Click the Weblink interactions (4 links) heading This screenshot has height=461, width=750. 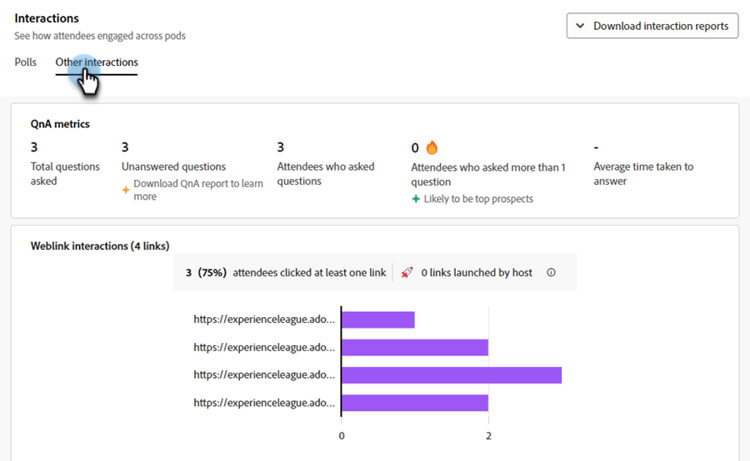tap(100, 246)
